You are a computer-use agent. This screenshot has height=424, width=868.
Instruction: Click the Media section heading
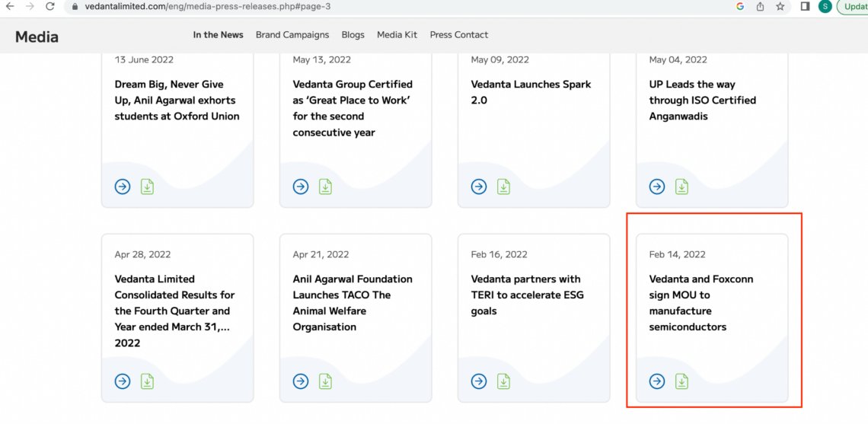point(37,37)
